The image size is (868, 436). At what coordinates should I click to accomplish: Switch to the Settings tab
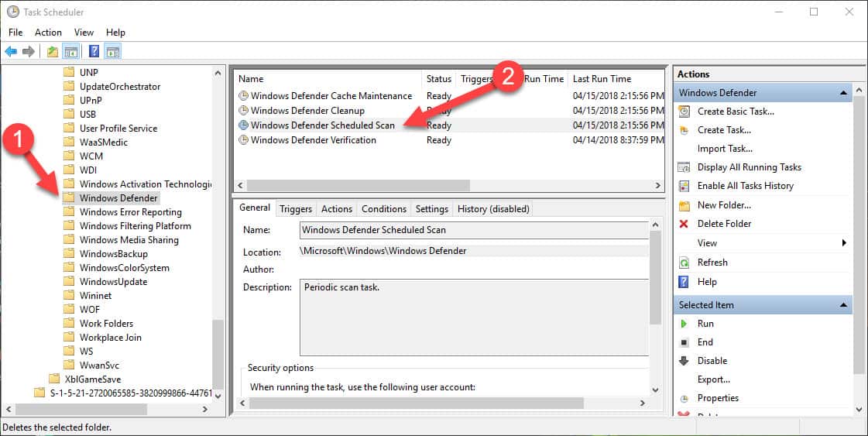[x=432, y=209]
